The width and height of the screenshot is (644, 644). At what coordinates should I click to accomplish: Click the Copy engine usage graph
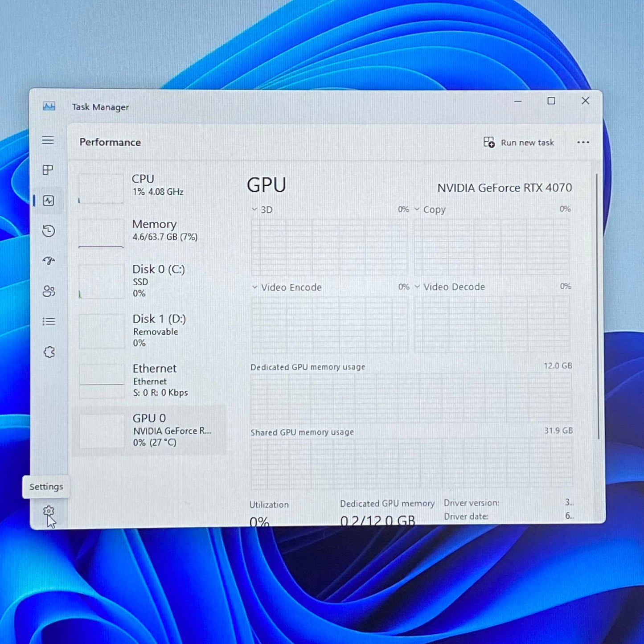(492, 246)
